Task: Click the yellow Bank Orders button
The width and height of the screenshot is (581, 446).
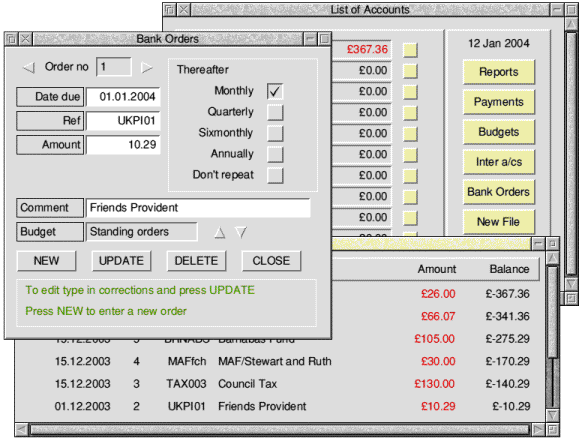Action: 499,192
